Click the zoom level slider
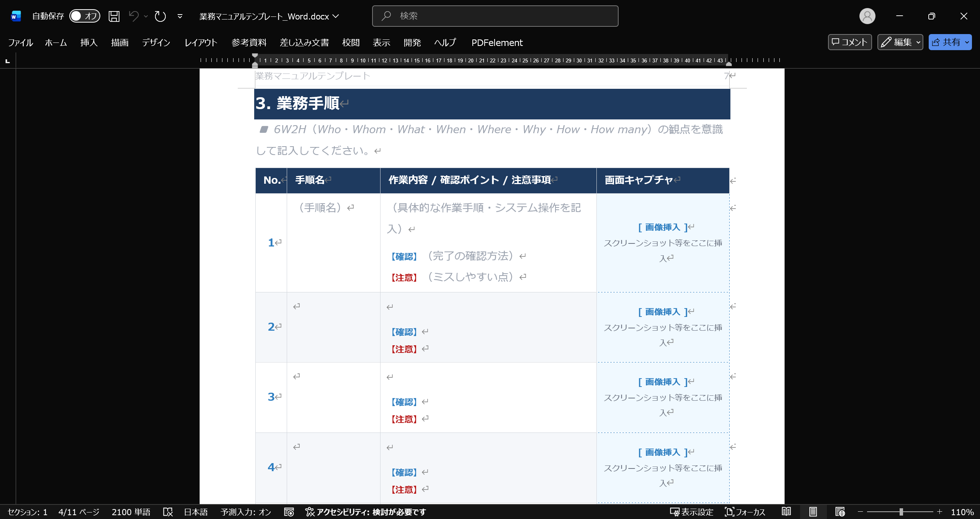This screenshot has height=519, width=980. [x=900, y=512]
